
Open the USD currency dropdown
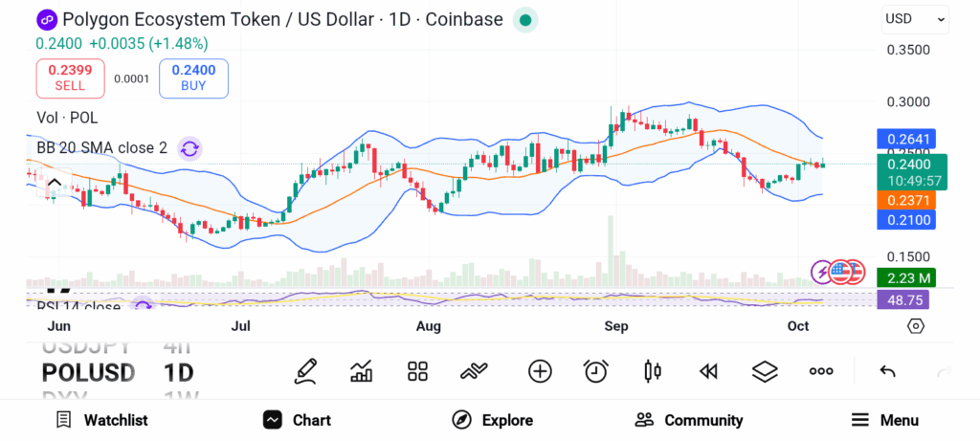click(916, 18)
